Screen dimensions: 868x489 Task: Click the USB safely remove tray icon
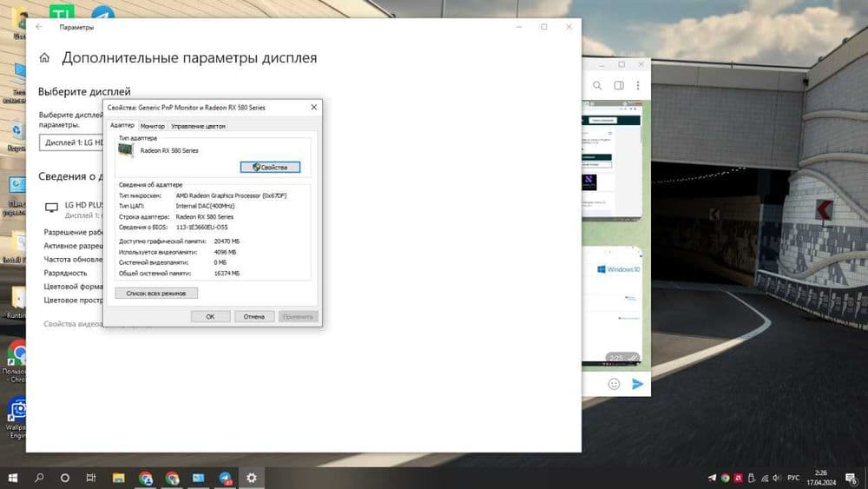click(x=752, y=478)
